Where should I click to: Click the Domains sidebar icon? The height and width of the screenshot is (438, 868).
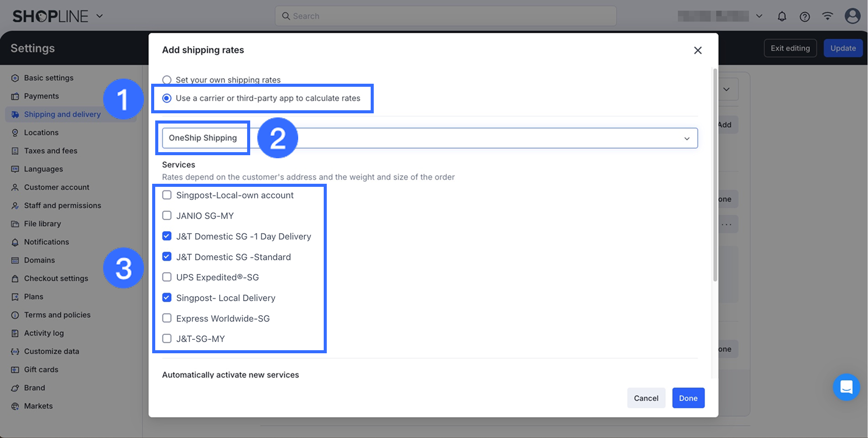pos(15,260)
